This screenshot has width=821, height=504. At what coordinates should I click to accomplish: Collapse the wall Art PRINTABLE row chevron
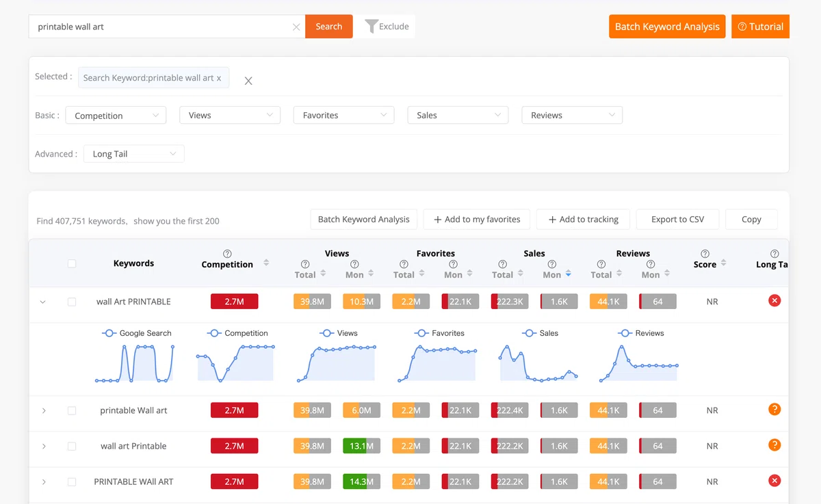click(43, 302)
